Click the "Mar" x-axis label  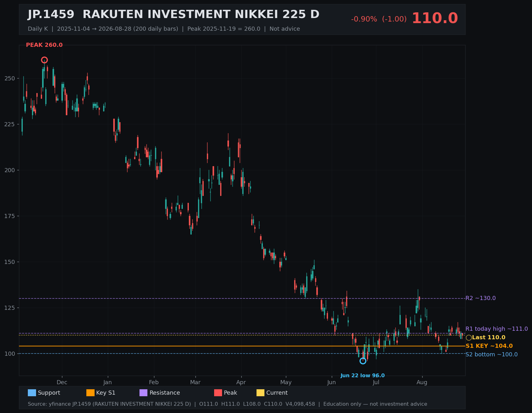pyautogui.click(x=195, y=382)
